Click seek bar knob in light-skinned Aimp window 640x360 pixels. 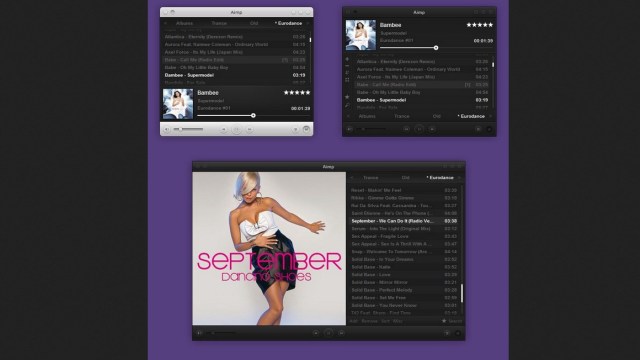pyautogui.click(x=253, y=116)
